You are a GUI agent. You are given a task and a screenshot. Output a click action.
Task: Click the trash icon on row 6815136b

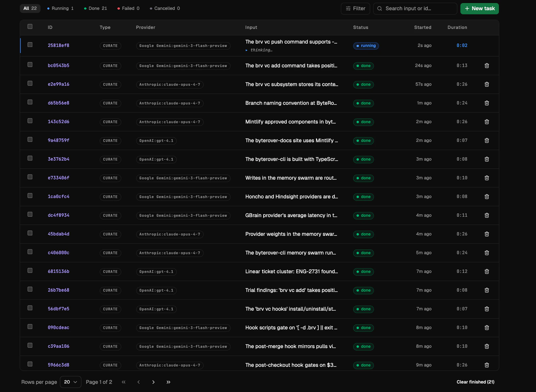point(487,272)
